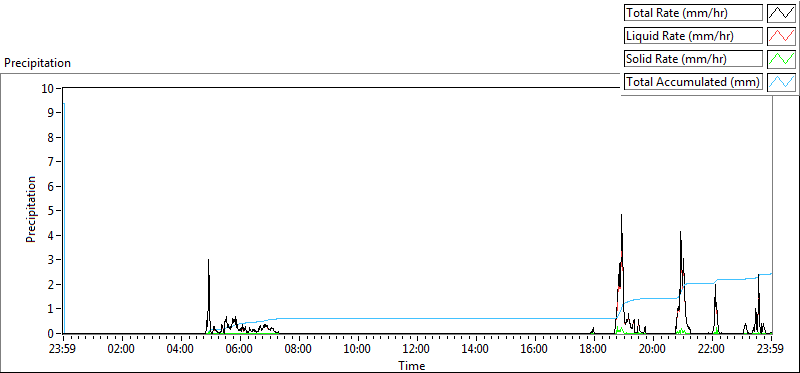Click the 10 value on the Y axis
The height and width of the screenshot is (373, 800).
[x=47, y=88]
